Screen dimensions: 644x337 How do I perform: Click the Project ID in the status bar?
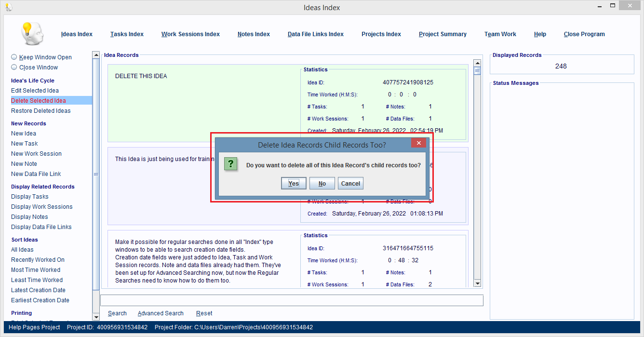[x=107, y=327]
